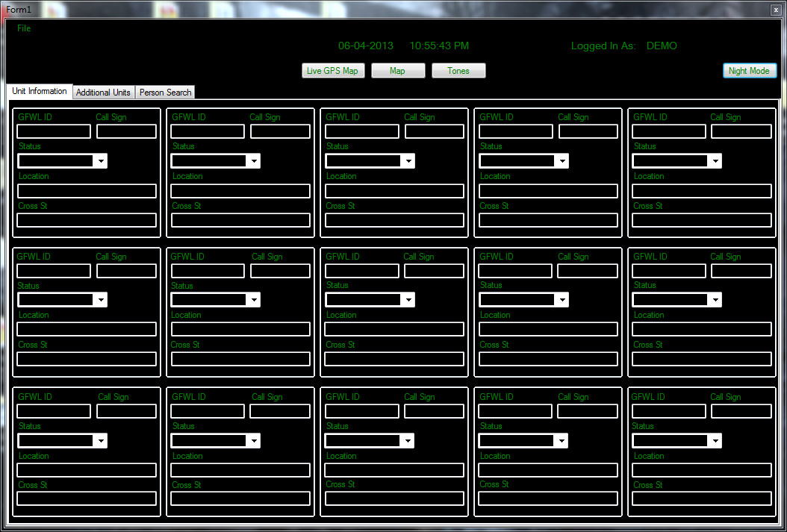The image size is (787, 532).
Task: Switch to the Additional Units tab
Action: click(x=103, y=93)
